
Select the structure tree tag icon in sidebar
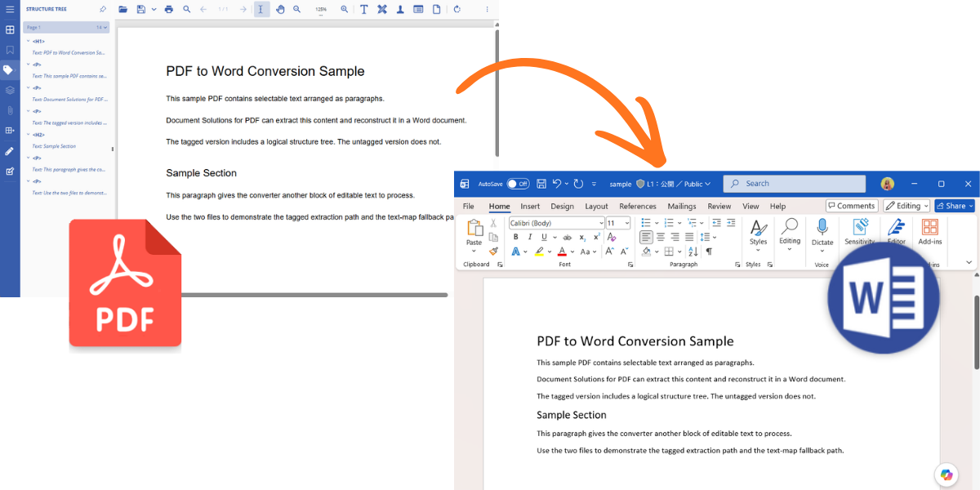10,69
